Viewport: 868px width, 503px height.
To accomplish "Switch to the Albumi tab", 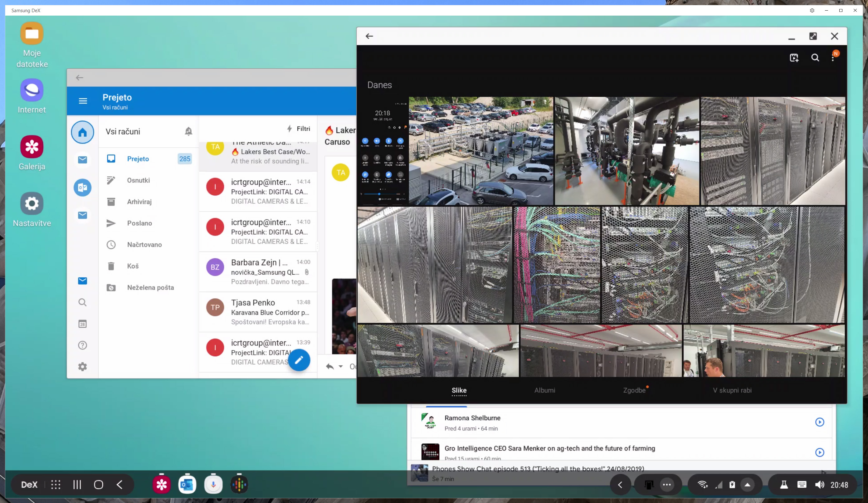I will point(544,390).
